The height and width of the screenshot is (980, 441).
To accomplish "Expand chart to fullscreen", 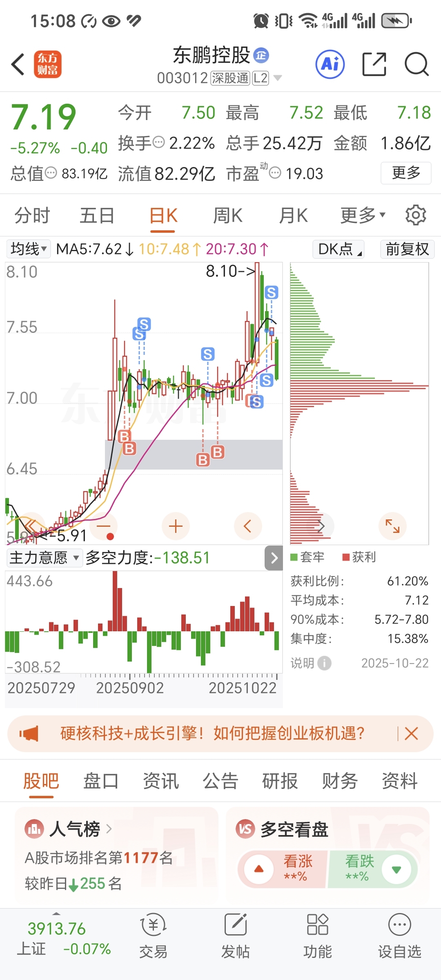I will coord(392,526).
